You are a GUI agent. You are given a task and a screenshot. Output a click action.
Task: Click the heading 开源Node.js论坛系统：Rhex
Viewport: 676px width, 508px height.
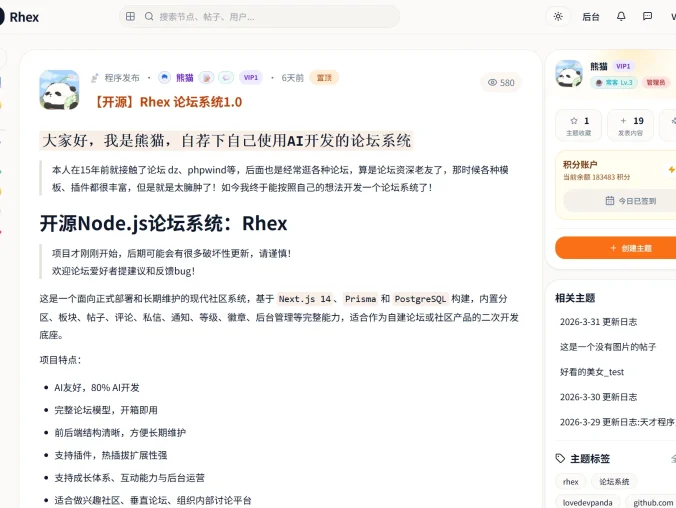tap(163, 223)
